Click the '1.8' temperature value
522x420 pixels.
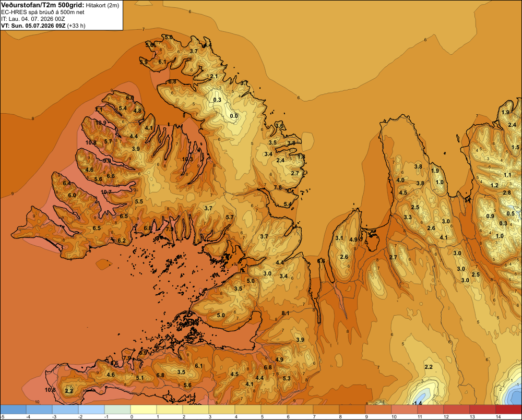[x=301, y=157]
